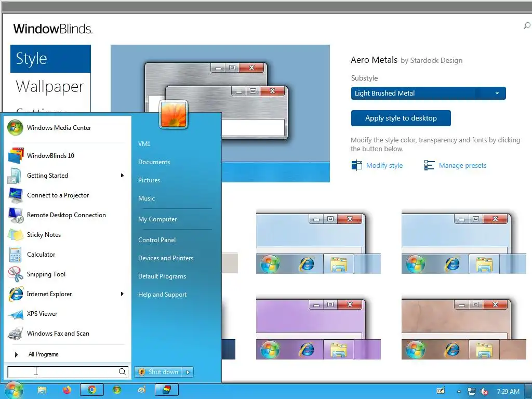Click the muted volume tray icon

pos(484,392)
